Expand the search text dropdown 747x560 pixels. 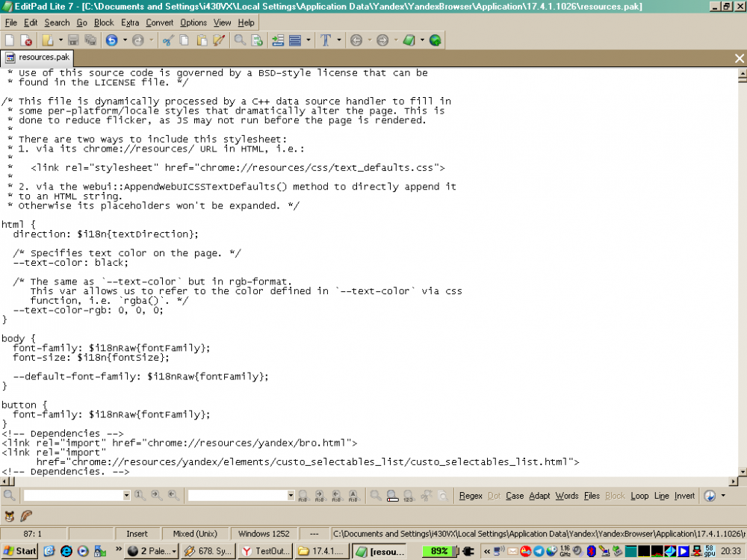[x=126, y=496]
